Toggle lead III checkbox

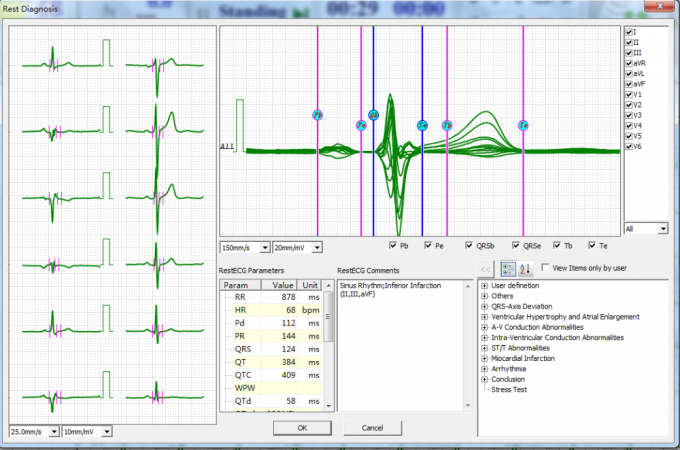pos(629,53)
